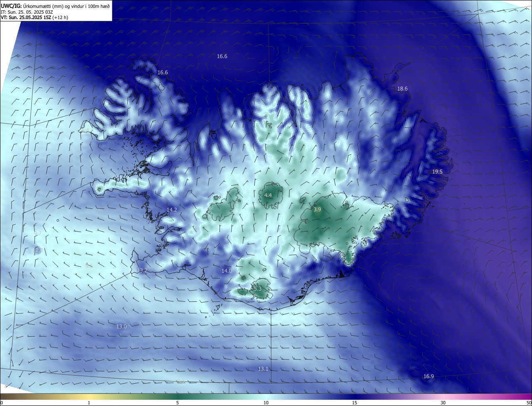Click the faint 9.7 value in the west sea
The image size is (532, 406).
click(x=37, y=234)
